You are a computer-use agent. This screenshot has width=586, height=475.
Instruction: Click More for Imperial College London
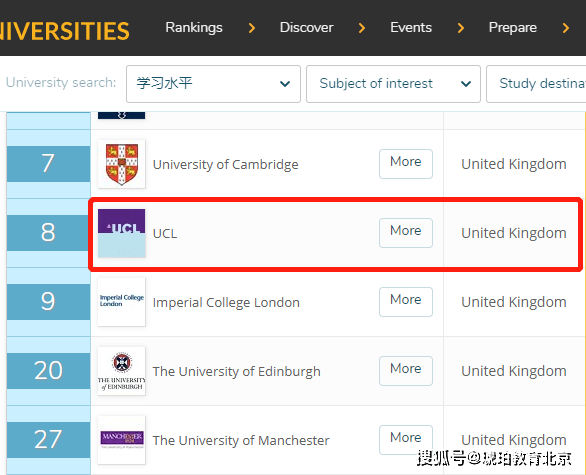tap(406, 302)
